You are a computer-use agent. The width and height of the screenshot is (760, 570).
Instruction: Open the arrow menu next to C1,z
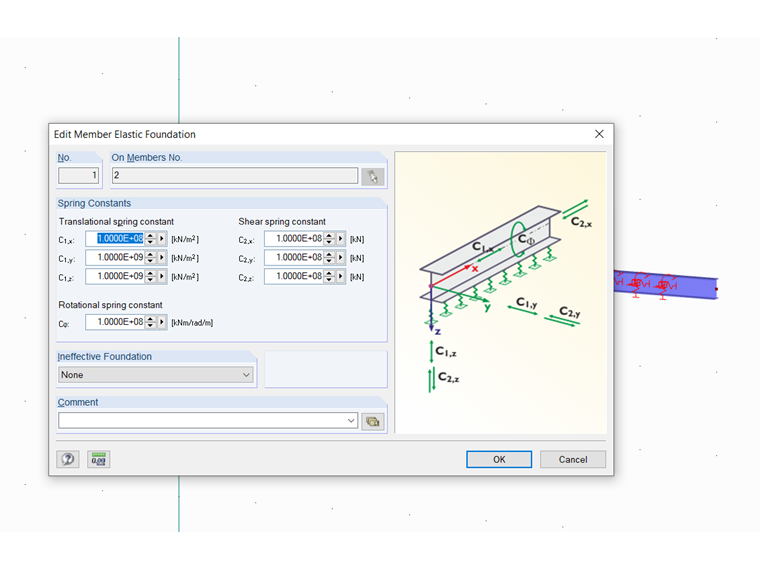click(x=162, y=276)
